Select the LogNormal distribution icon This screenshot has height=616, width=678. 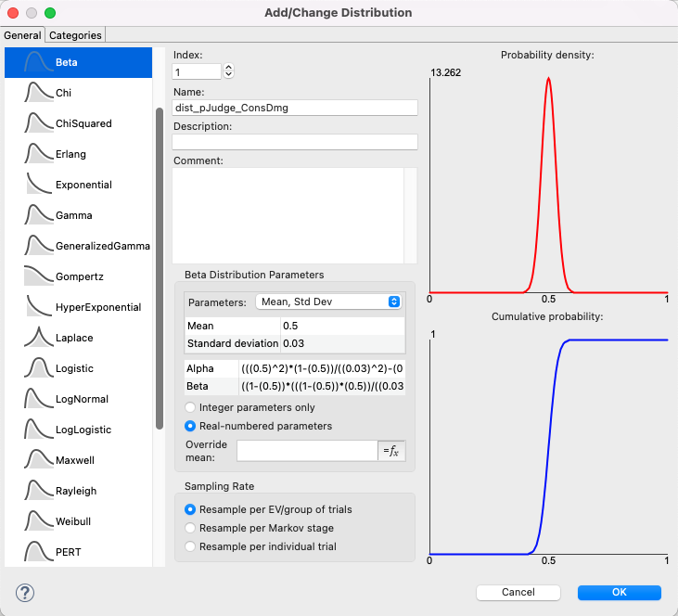click(38, 399)
